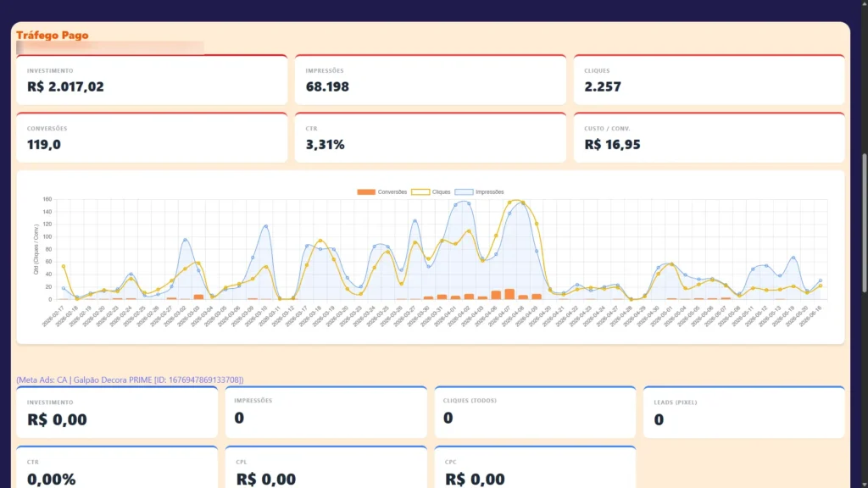This screenshot has height=488, width=868.
Task: Click the 160 tick on chart y-axis
Action: [47, 199]
